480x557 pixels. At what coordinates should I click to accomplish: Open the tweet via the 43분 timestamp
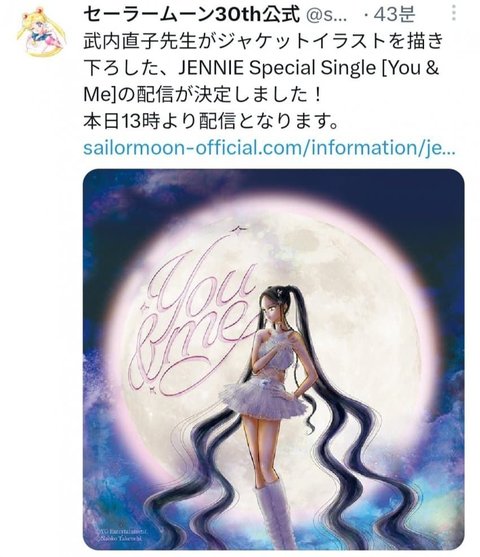[394, 14]
